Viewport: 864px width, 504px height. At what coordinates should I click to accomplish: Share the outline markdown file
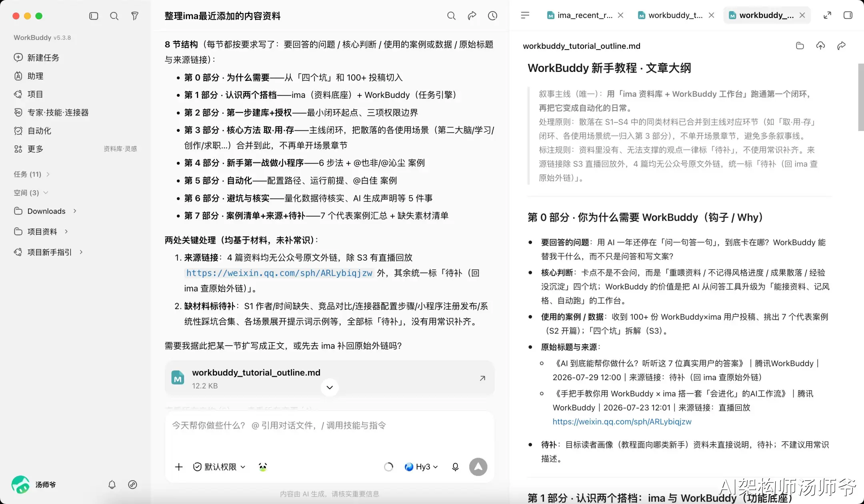click(x=841, y=46)
